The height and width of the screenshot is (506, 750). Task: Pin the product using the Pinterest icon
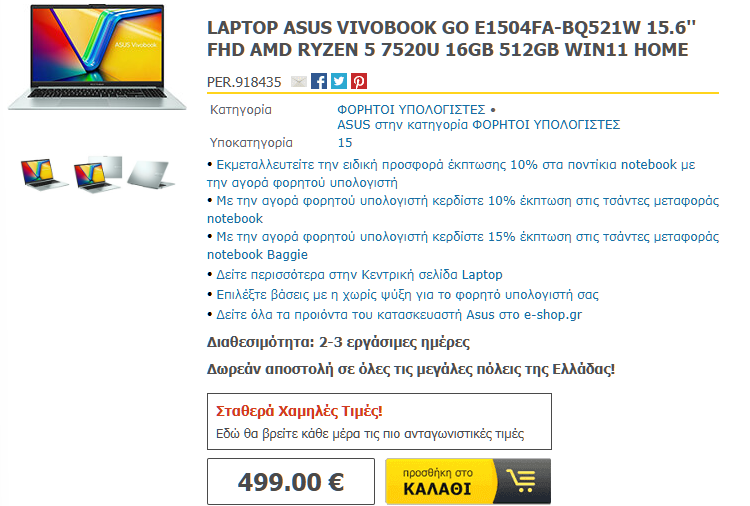359,81
